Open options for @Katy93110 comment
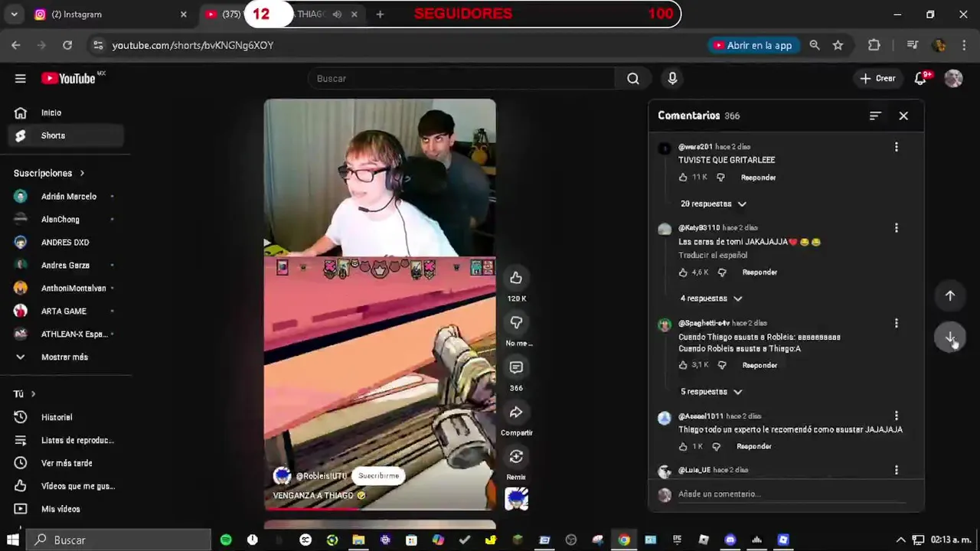The width and height of the screenshot is (980, 551). pyautogui.click(x=897, y=228)
